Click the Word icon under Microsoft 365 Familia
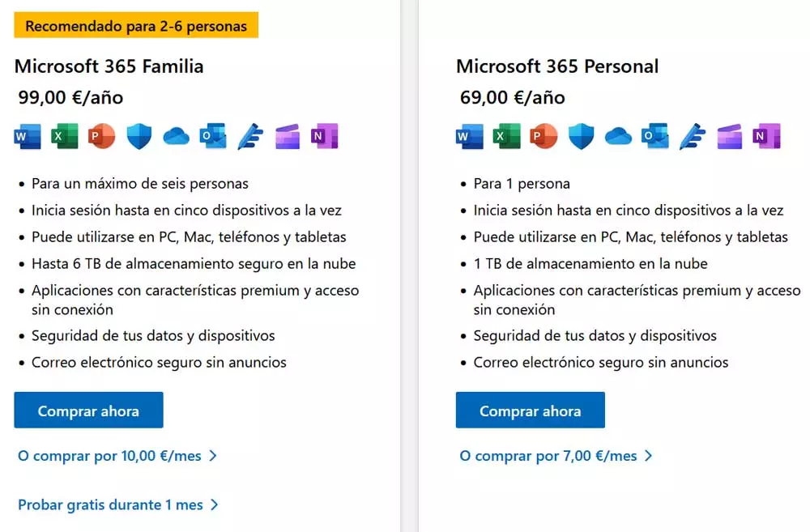This screenshot has width=810, height=532. [x=28, y=136]
